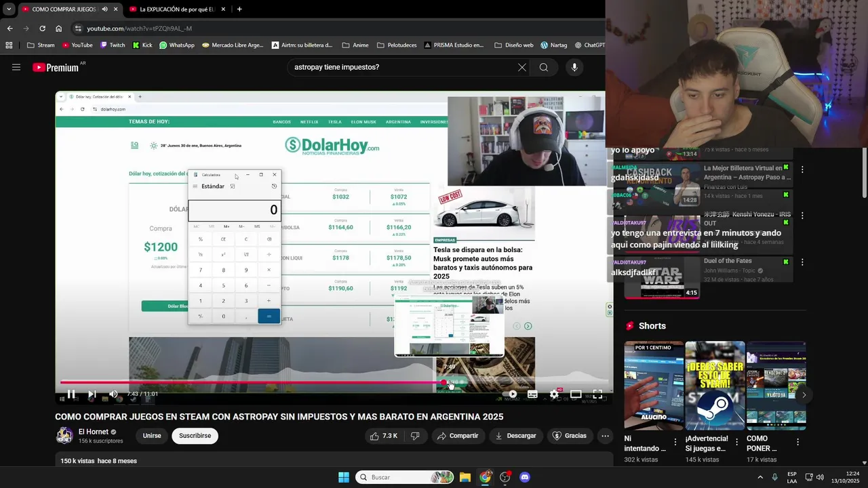Click Suscribirse subscribe button
Screen dimensions: 868x488
(x=195, y=436)
